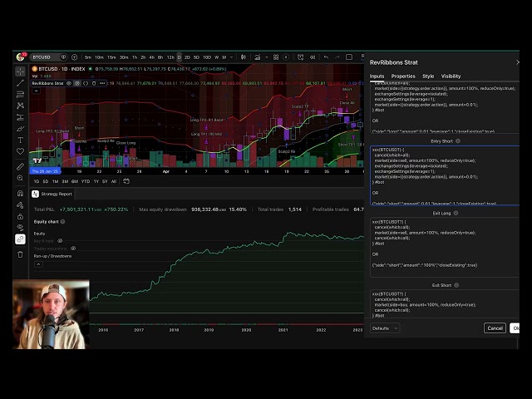
Task: Click the YTD date range button
Action: (x=85, y=181)
